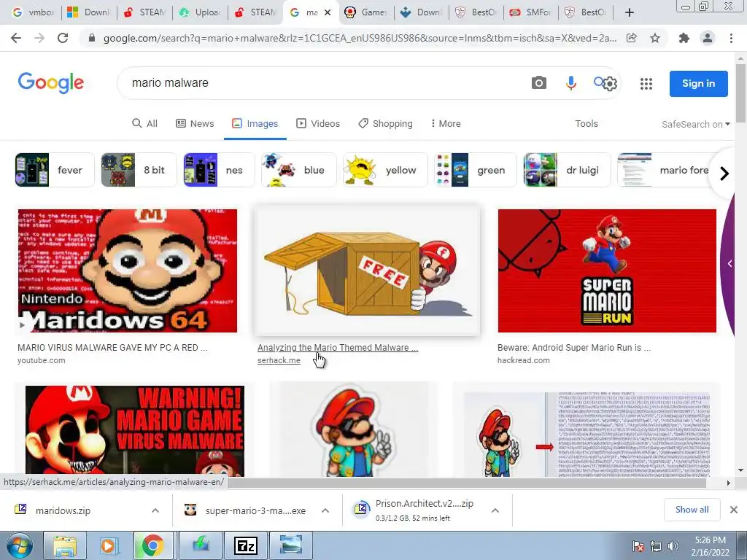Click the magnifier search icon in the search box
Image resolution: width=747 pixels, height=560 pixels.
click(598, 82)
